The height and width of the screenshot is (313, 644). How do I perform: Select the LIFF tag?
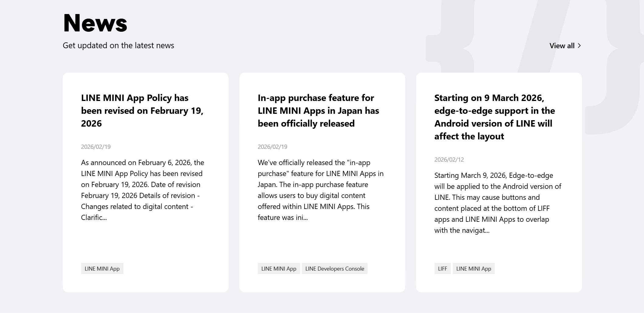[442, 269]
